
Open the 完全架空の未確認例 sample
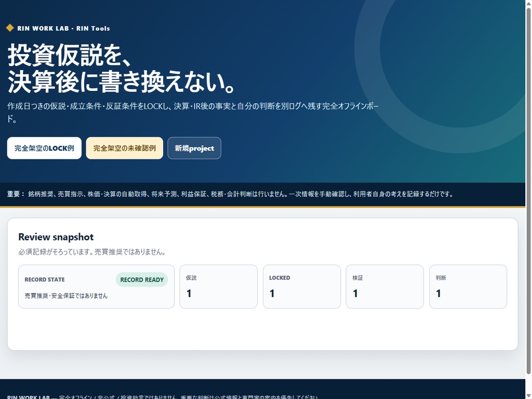point(125,148)
